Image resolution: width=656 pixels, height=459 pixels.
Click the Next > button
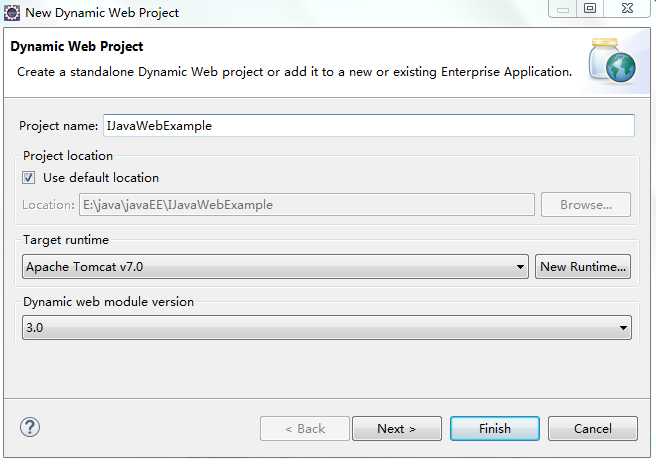tap(397, 428)
